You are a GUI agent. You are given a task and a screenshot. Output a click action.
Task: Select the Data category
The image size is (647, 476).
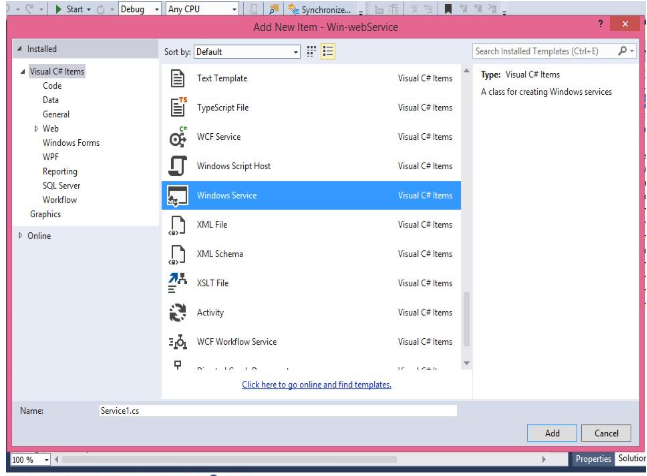click(50, 100)
